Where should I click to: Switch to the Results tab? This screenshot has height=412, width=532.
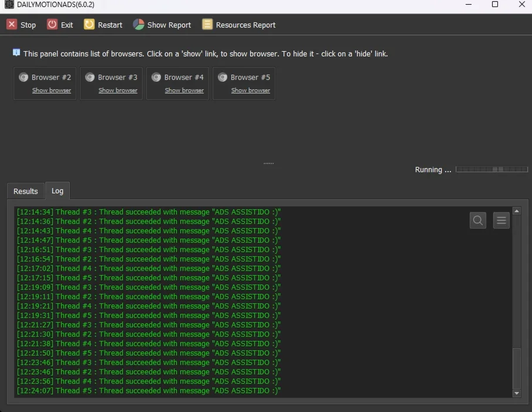tap(26, 191)
